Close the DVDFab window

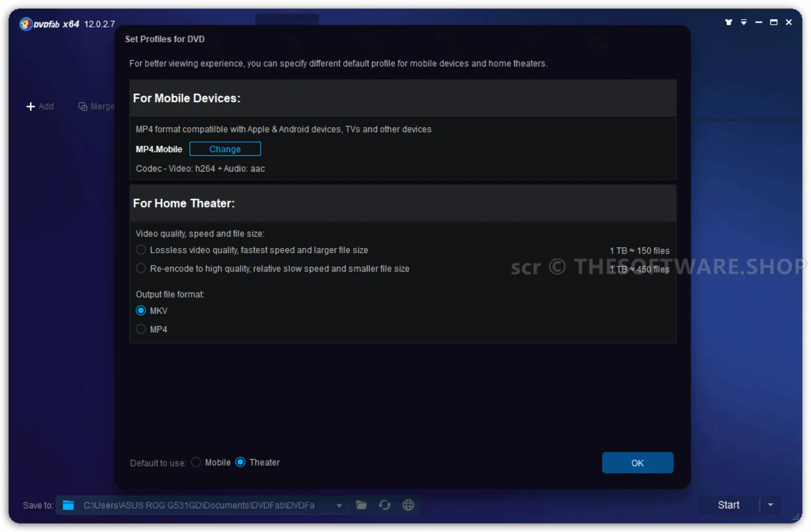789,22
